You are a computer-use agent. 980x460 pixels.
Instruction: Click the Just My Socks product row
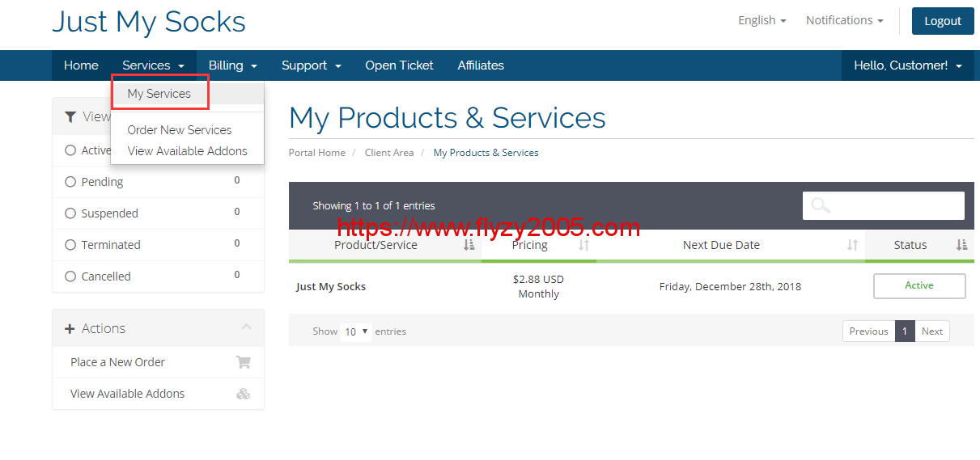[631, 287]
